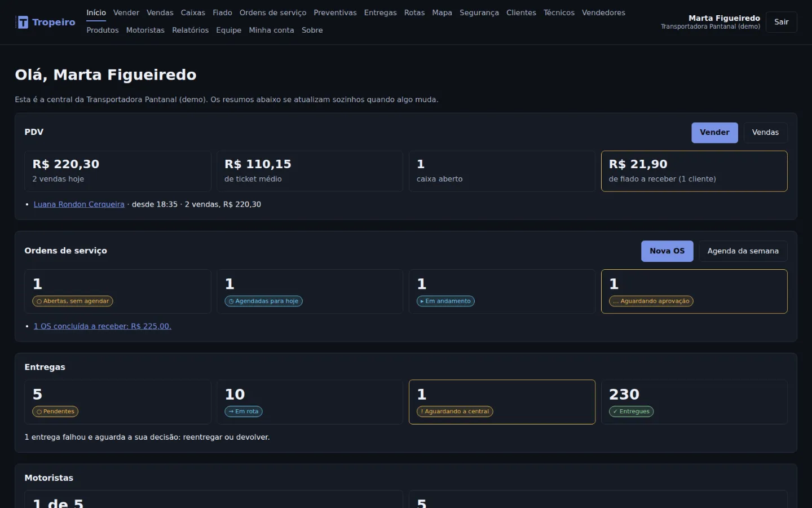Open Minha conta settings

(x=271, y=30)
